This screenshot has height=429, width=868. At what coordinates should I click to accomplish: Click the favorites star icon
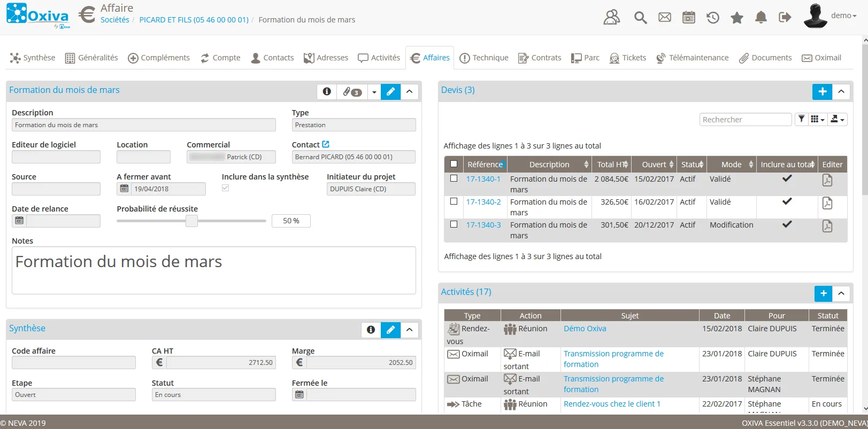[x=737, y=18]
